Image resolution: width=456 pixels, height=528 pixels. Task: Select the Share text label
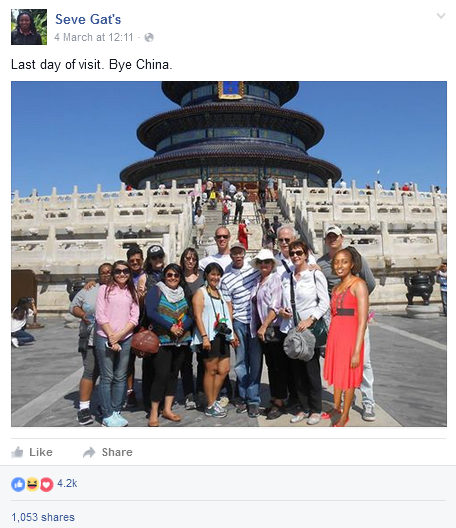(117, 452)
